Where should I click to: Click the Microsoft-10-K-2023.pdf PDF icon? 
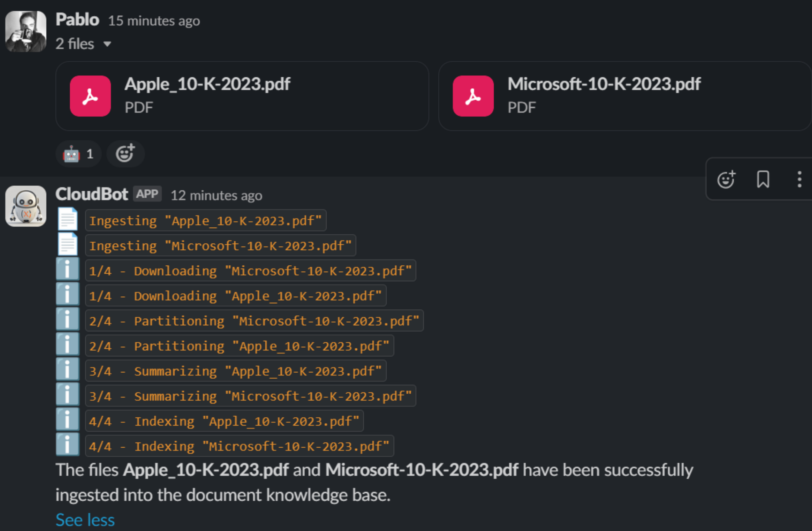point(473,96)
